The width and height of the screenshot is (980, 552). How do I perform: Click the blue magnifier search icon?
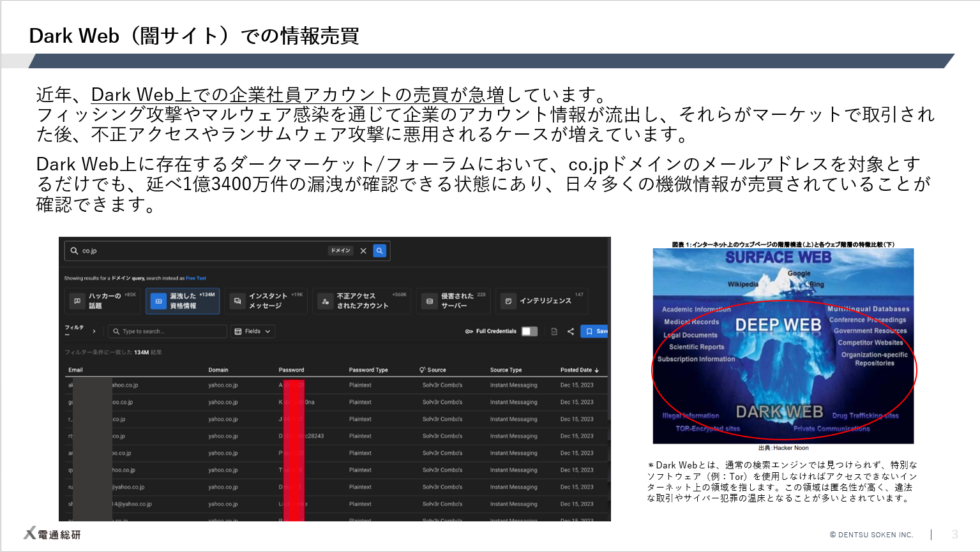379,251
